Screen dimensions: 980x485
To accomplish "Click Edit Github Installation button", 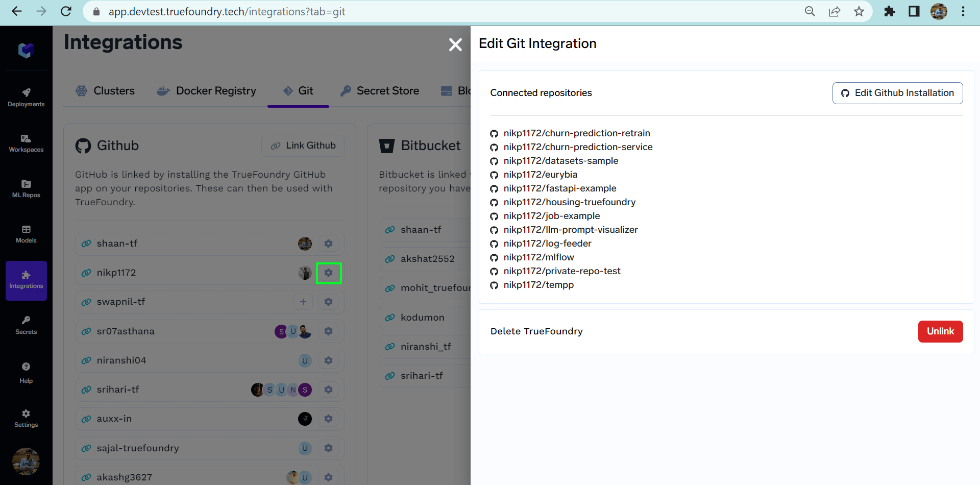I will point(897,93).
